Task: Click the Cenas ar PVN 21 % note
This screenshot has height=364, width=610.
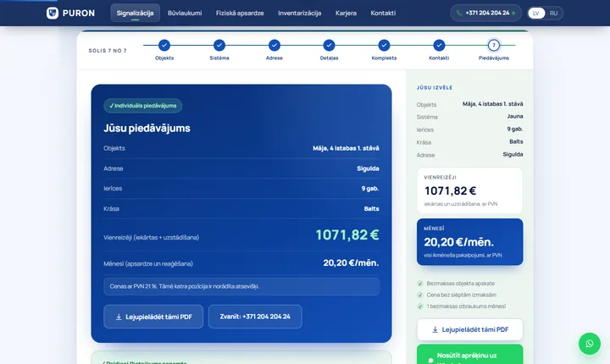Action: [x=241, y=286]
